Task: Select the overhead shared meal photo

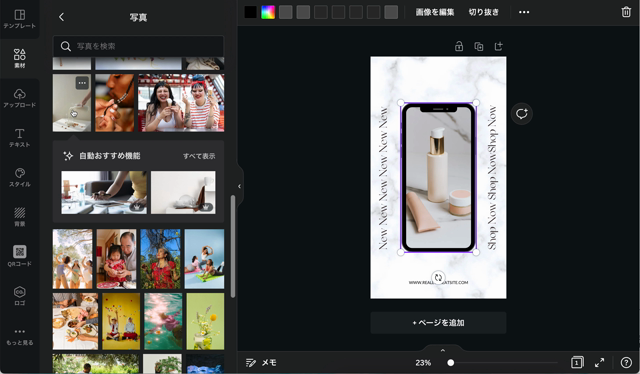Action: [76, 321]
